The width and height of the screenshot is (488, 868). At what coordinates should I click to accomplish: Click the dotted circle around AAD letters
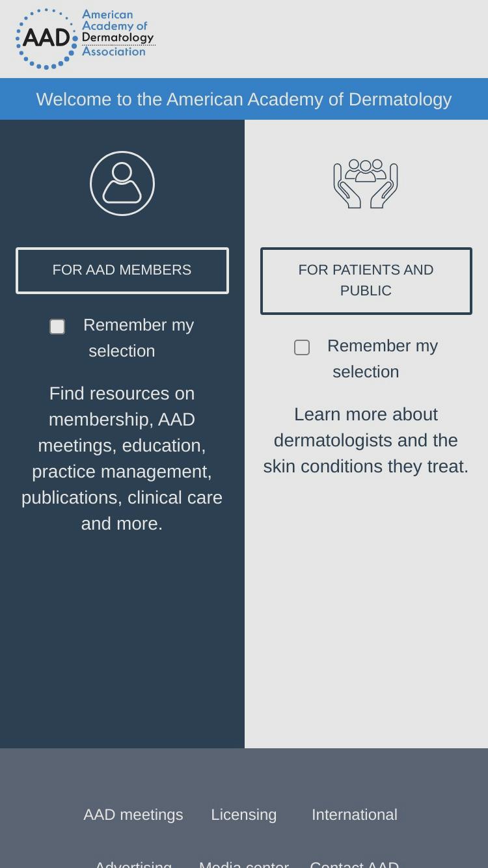[46, 38]
